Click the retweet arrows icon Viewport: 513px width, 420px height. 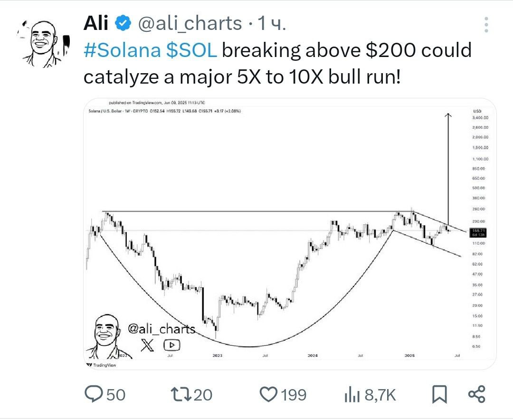pos(181,394)
